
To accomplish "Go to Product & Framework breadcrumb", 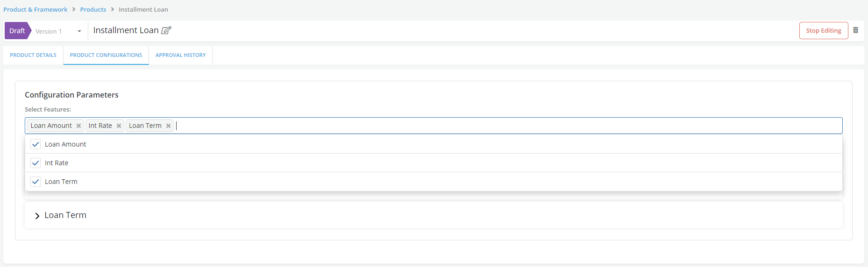I will [36, 9].
